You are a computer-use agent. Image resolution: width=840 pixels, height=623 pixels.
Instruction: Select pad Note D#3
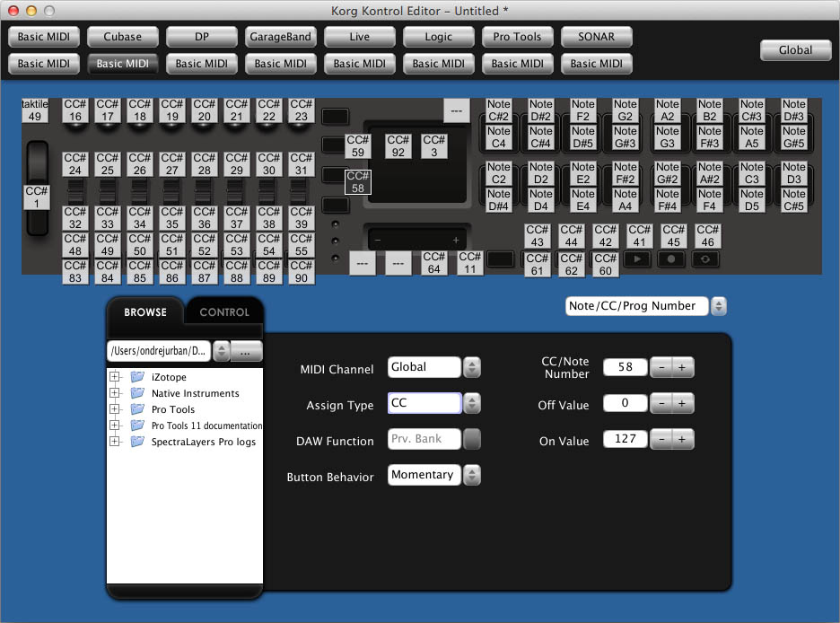tap(794, 110)
